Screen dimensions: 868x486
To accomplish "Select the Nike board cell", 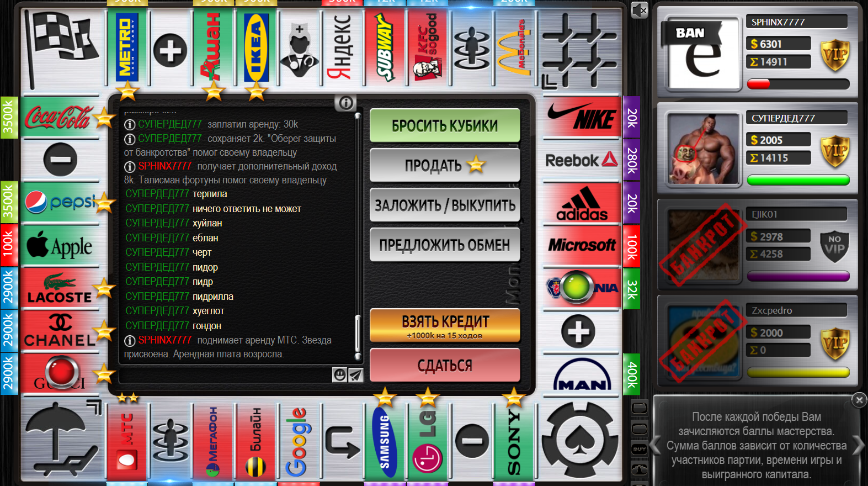I will tap(582, 118).
